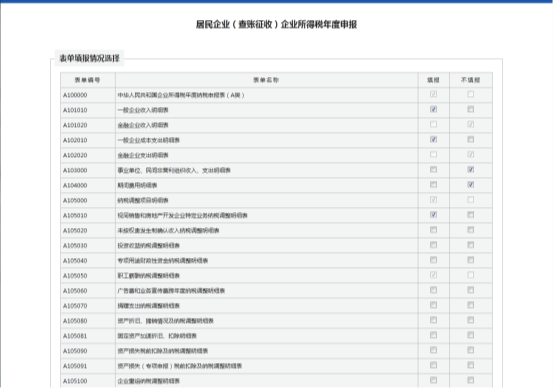This screenshot has width=553, height=388.
Task: Click form name 金融企业支出明细表
Action: click(143, 155)
